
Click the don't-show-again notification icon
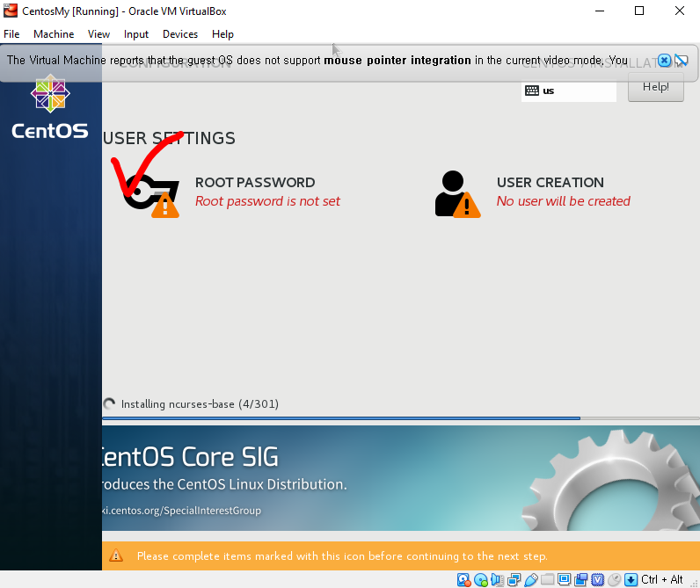pyautogui.click(x=682, y=61)
